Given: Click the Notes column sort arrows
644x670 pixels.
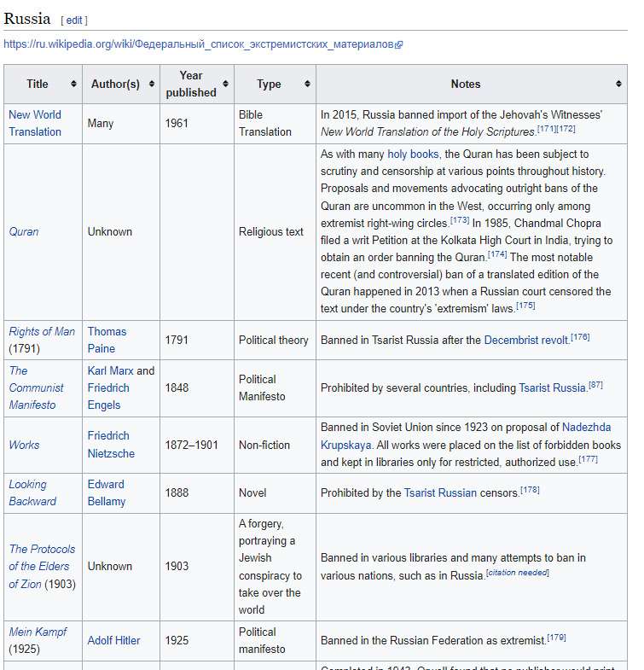Looking at the screenshot, I should pyautogui.click(x=618, y=84).
